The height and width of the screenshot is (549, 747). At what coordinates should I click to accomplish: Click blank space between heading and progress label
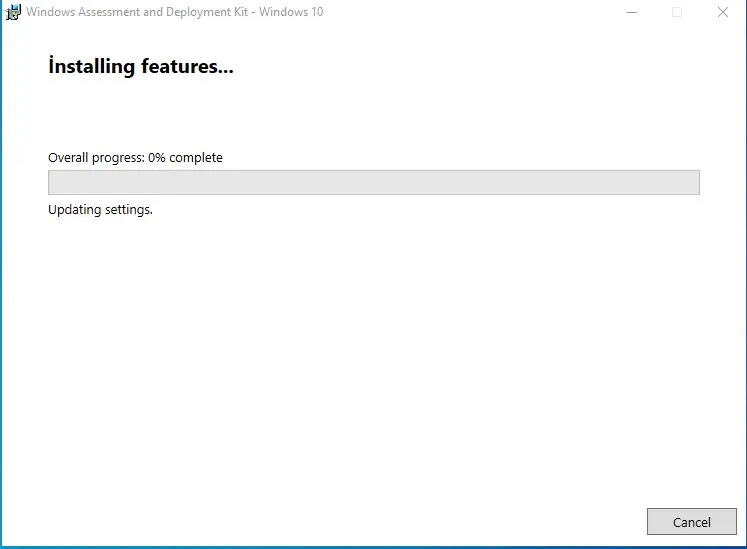[300, 115]
